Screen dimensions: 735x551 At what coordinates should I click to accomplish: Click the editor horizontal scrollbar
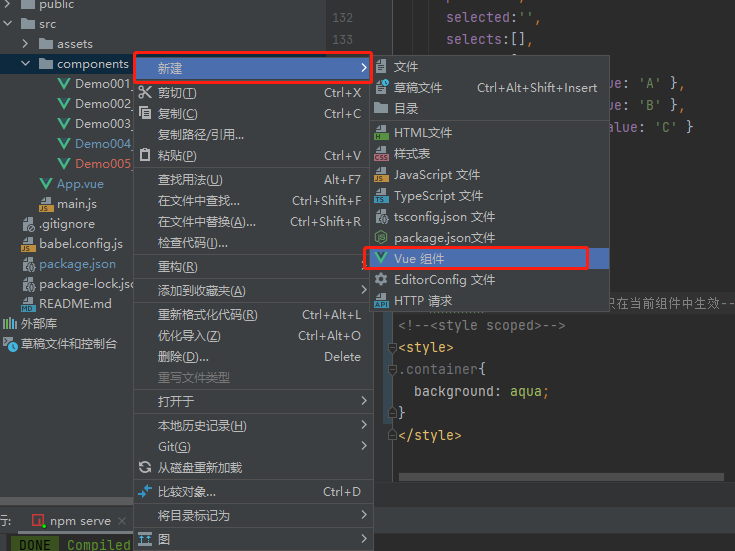pyautogui.click(x=561, y=477)
